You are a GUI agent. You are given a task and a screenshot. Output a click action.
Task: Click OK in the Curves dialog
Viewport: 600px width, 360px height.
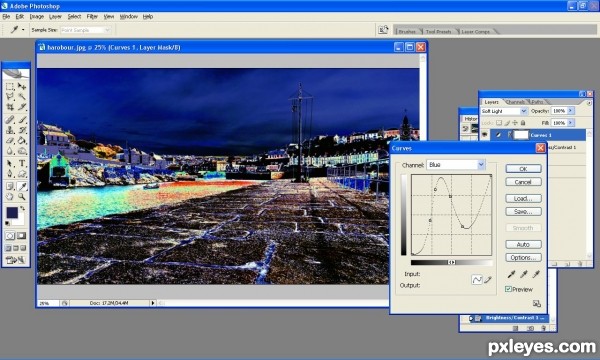pyautogui.click(x=523, y=169)
